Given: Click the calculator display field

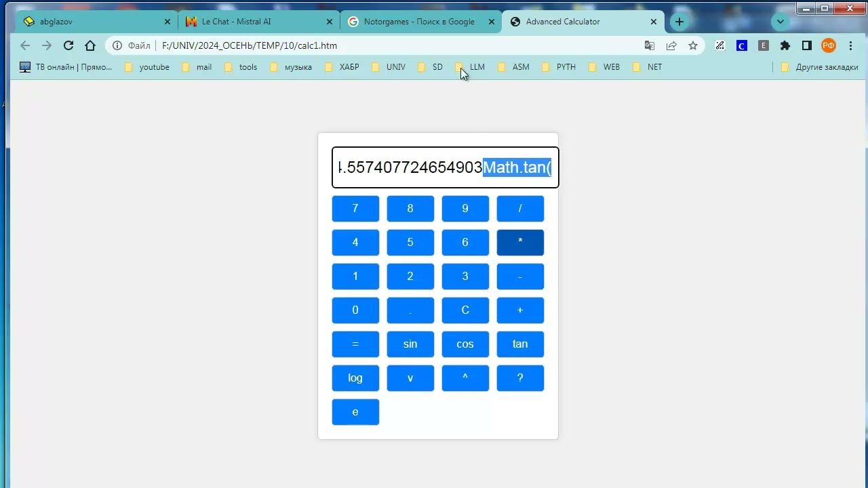Looking at the screenshot, I should coord(445,167).
